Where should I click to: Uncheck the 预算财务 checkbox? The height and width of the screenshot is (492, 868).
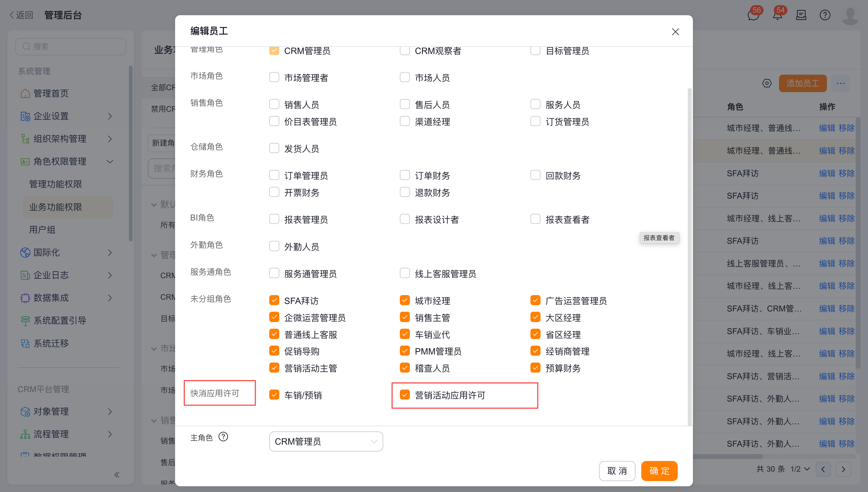coord(535,368)
